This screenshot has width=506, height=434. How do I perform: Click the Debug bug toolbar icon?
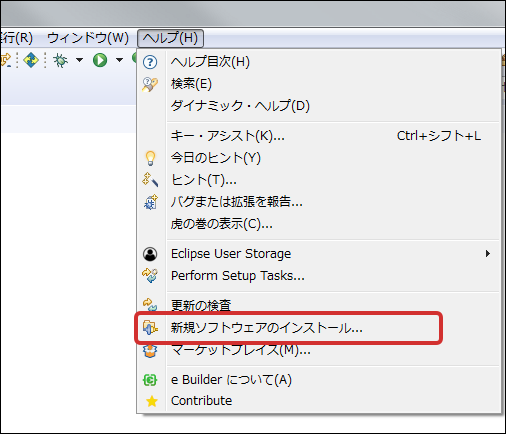(60, 60)
